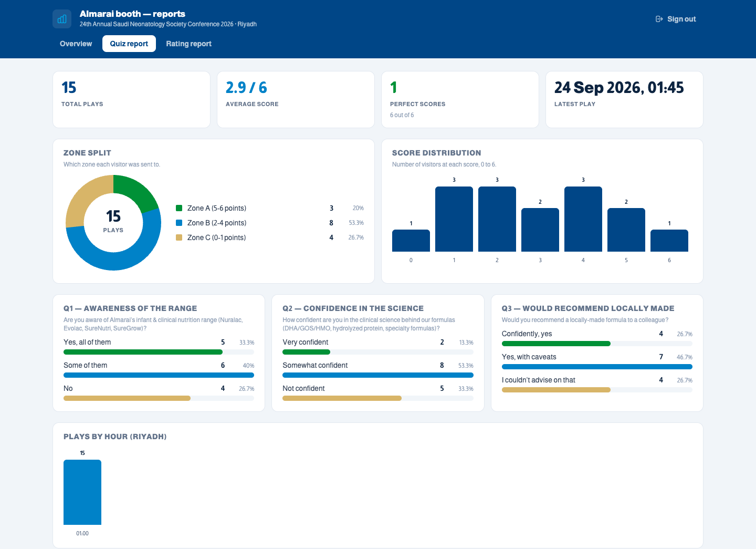Click the score distribution bar for score 1
This screenshot has height=549, width=756.
click(x=454, y=219)
